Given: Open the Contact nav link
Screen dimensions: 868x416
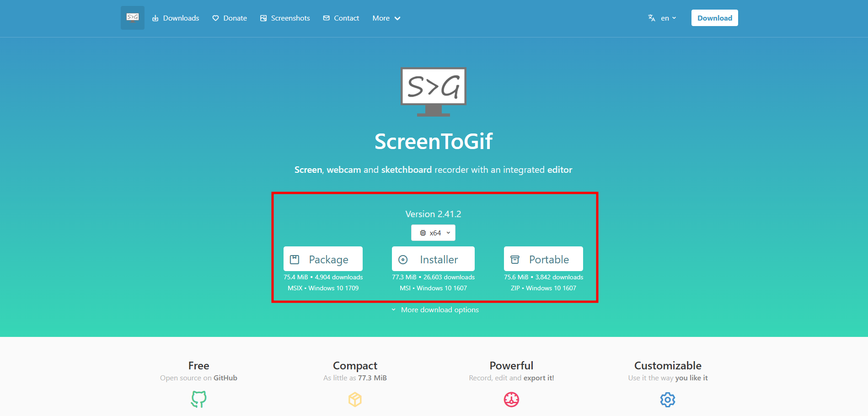Looking at the screenshot, I should pyautogui.click(x=341, y=18).
